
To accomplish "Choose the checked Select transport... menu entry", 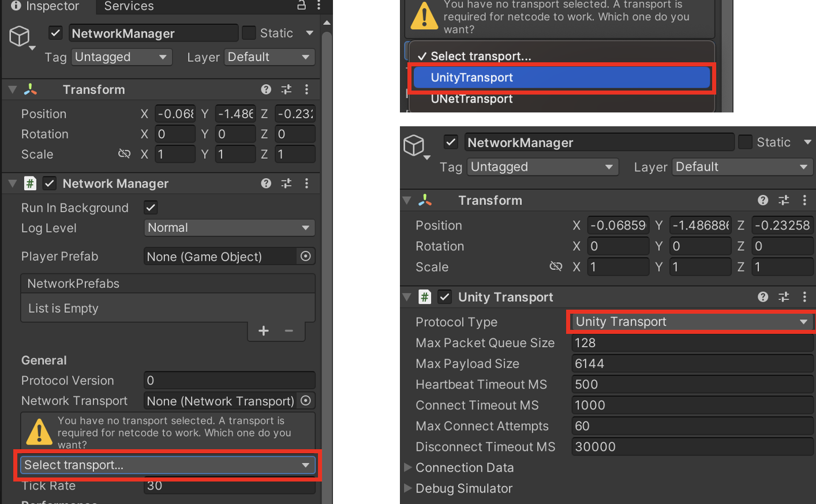I will [x=561, y=56].
